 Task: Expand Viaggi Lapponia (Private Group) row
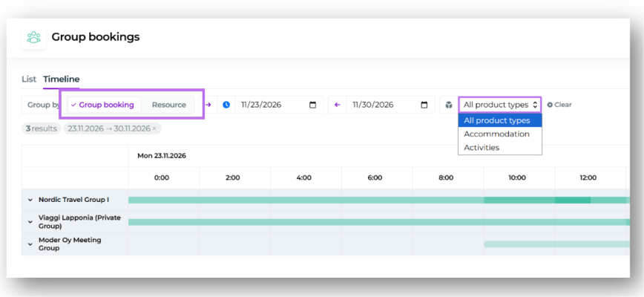30,222
